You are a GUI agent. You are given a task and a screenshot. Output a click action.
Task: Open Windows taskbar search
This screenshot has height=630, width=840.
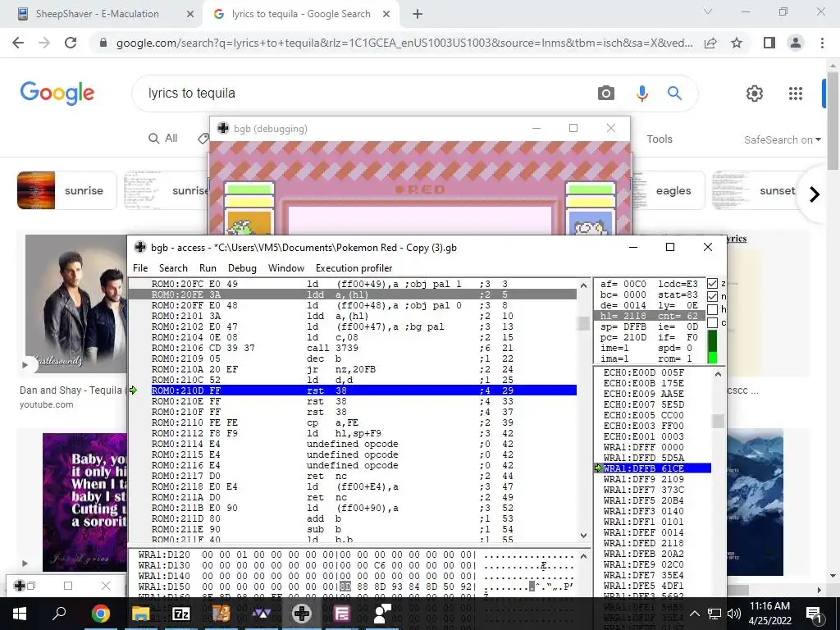click(x=59, y=614)
